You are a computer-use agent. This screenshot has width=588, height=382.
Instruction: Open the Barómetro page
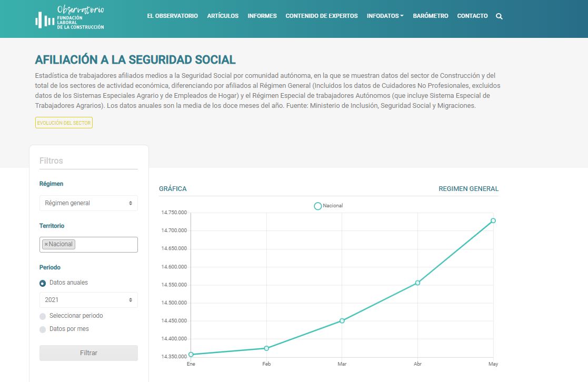click(431, 16)
